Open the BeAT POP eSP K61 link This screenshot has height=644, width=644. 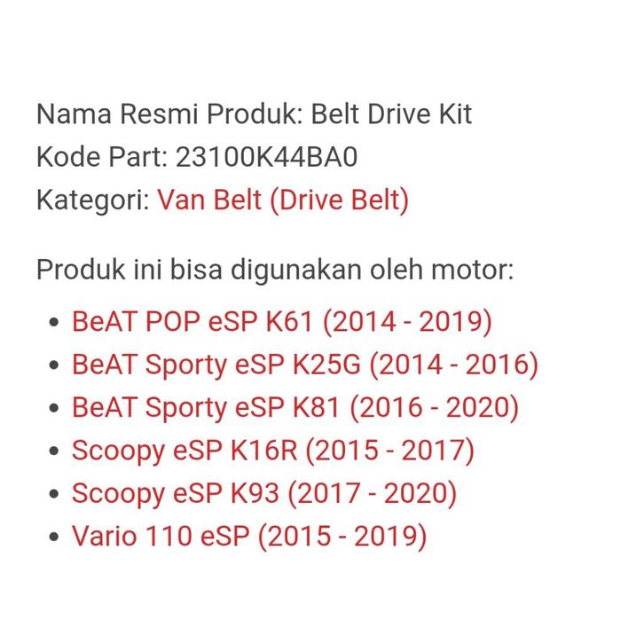(x=281, y=321)
